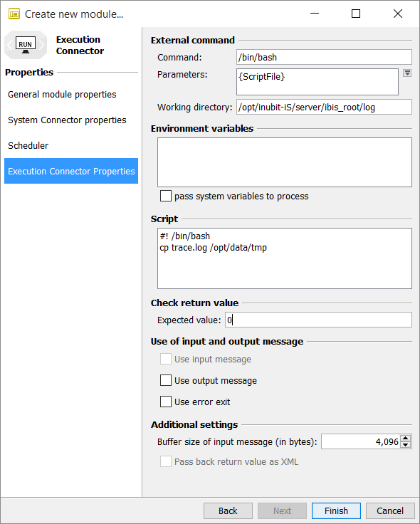Enable pass system variables to process
Image resolution: width=420 pixels, height=524 pixels.
click(166, 196)
